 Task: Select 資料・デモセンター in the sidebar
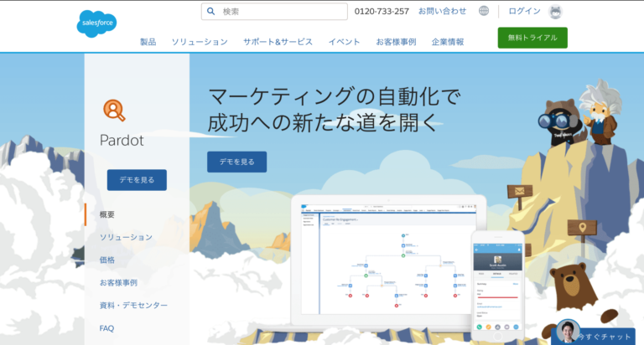tap(133, 305)
